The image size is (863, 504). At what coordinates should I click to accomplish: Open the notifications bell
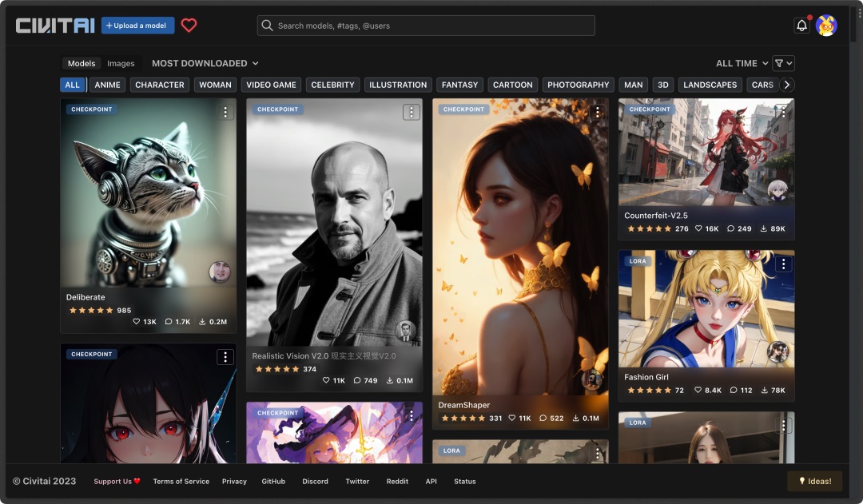pos(801,26)
